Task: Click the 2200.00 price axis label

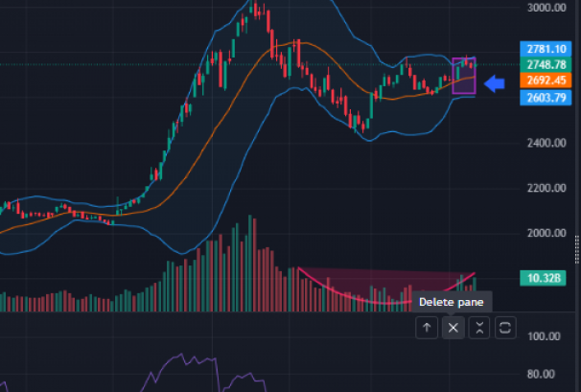Action: pos(544,188)
